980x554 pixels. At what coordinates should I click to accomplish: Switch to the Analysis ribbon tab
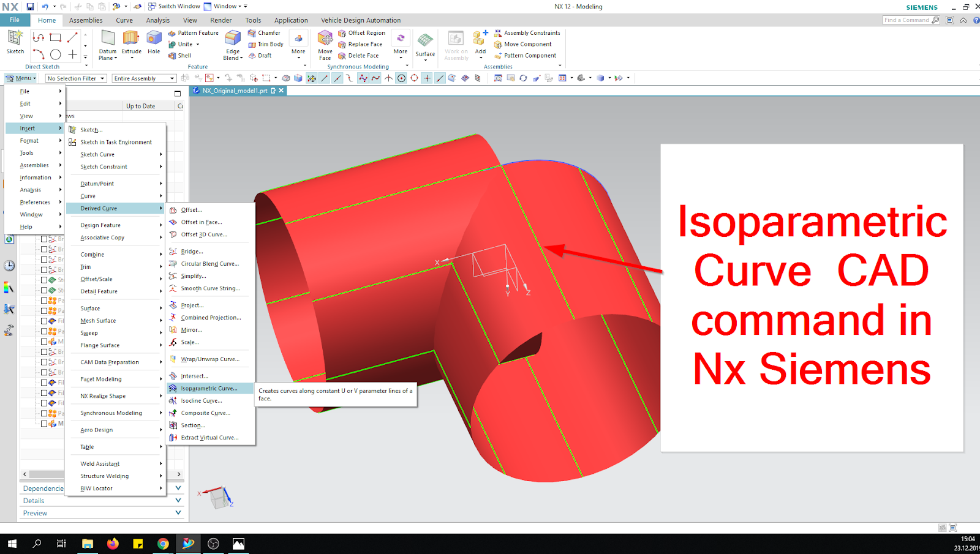point(157,20)
